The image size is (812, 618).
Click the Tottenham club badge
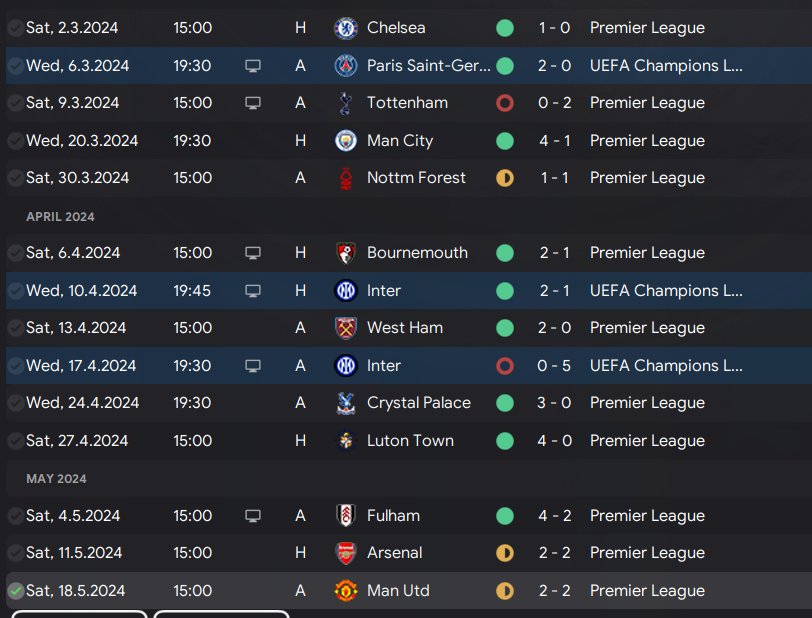point(346,103)
